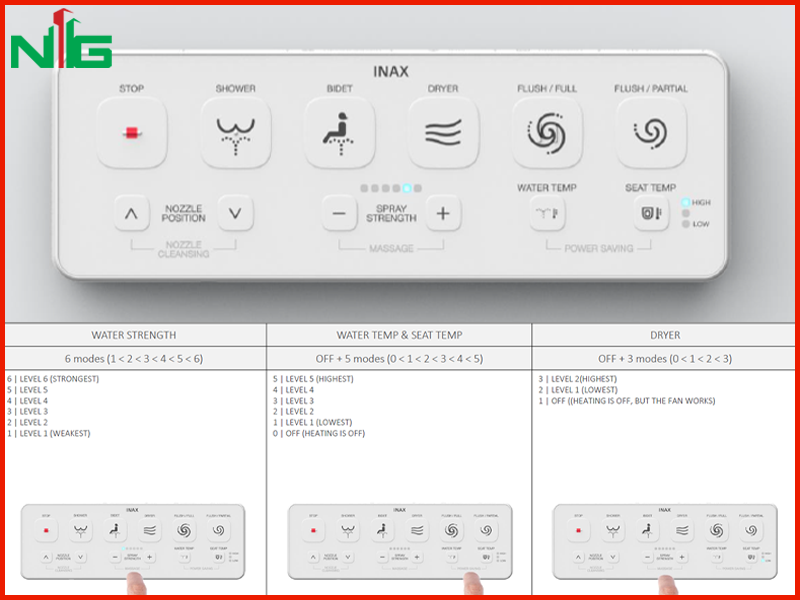Tap the SHOWER spray button on the large remote
Image resolution: width=800 pixels, height=600 pixels.
(236, 133)
